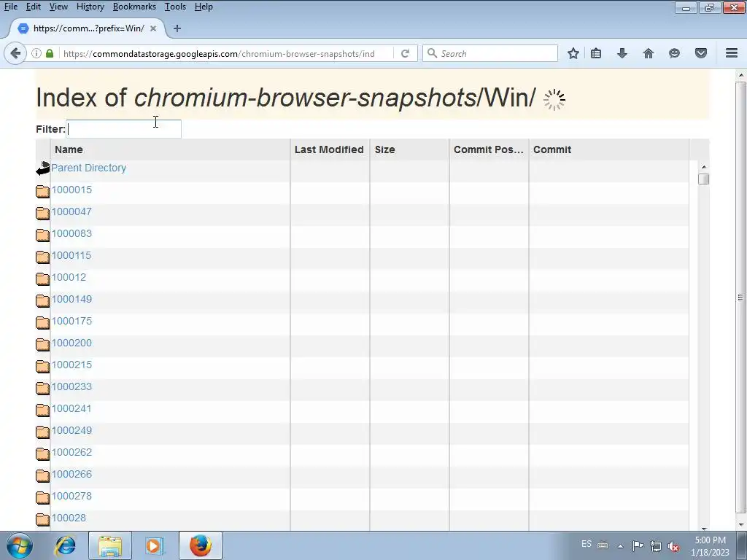Click the folder icon beside 100012
This screenshot has width=747, height=560.
tap(43, 279)
